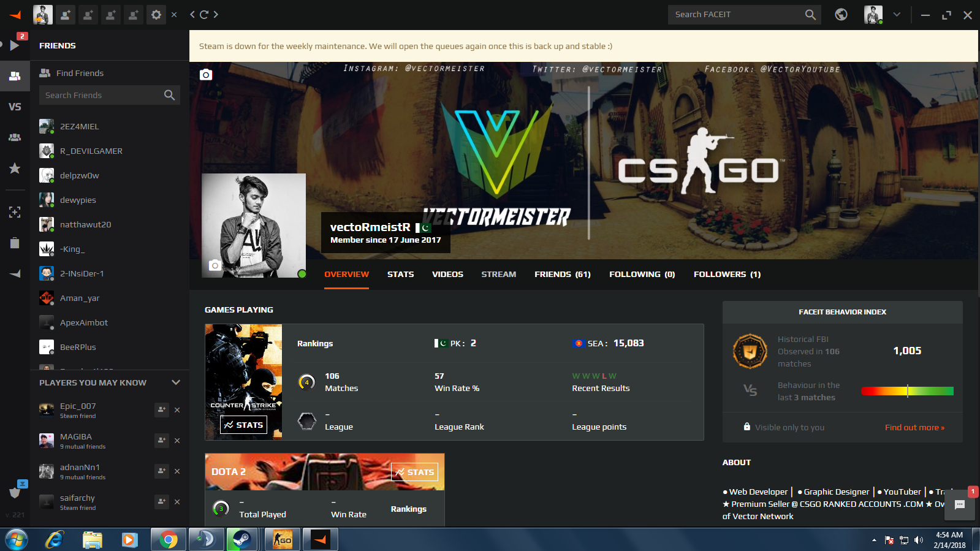Click the FBI behaviour gradient bar
The width and height of the screenshot is (980, 551).
pyautogui.click(x=908, y=391)
